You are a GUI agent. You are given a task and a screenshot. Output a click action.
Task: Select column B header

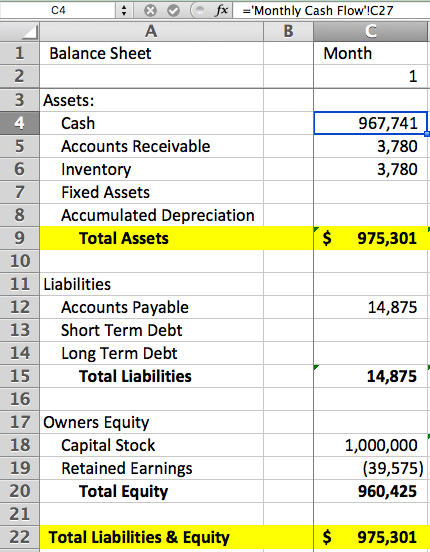click(x=288, y=32)
